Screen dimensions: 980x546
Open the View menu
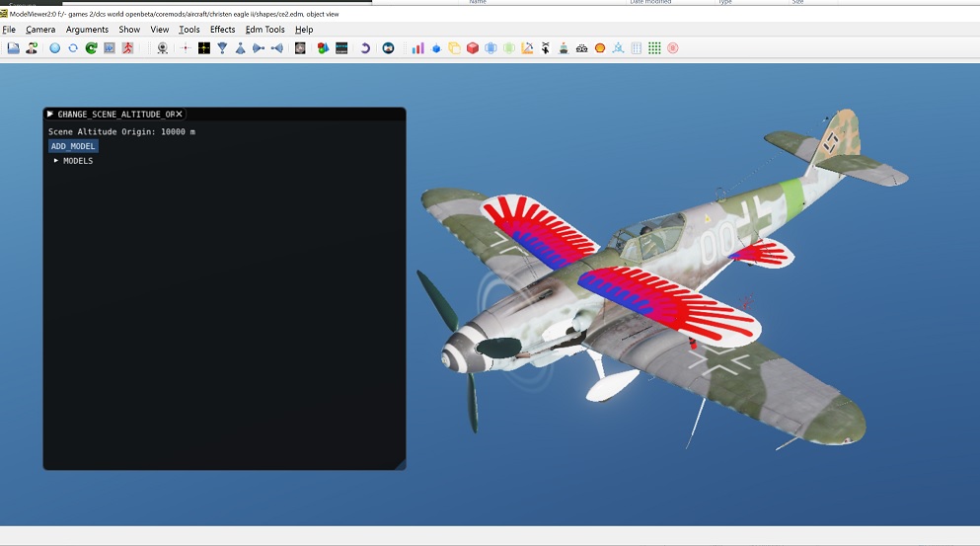(x=159, y=30)
